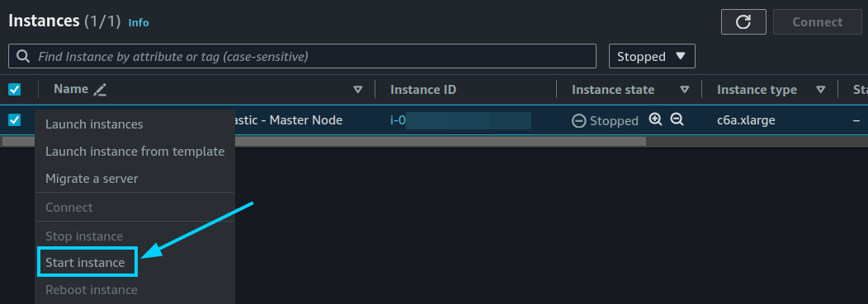Toggle the select-all instances checkbox in header

(x=14, y=90)
